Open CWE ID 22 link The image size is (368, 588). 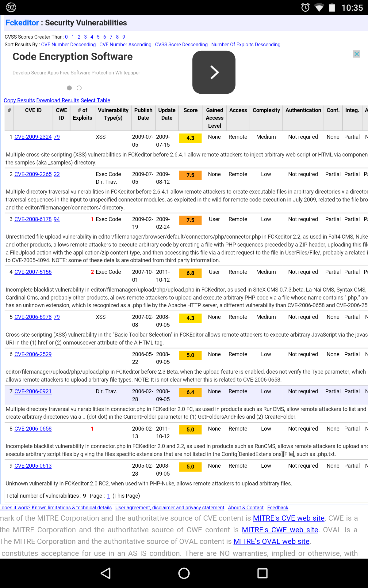pyautogui.click(x=57, y=174)
